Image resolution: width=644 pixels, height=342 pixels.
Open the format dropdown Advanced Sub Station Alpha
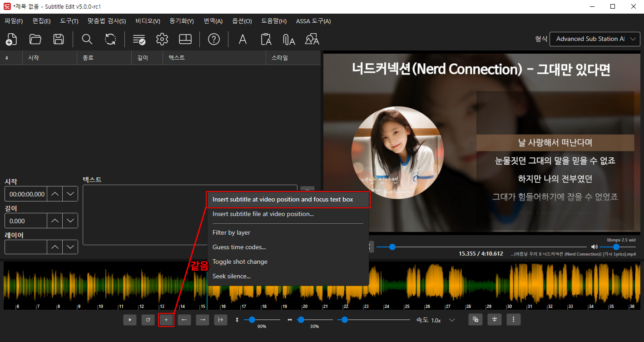point(595,39)
